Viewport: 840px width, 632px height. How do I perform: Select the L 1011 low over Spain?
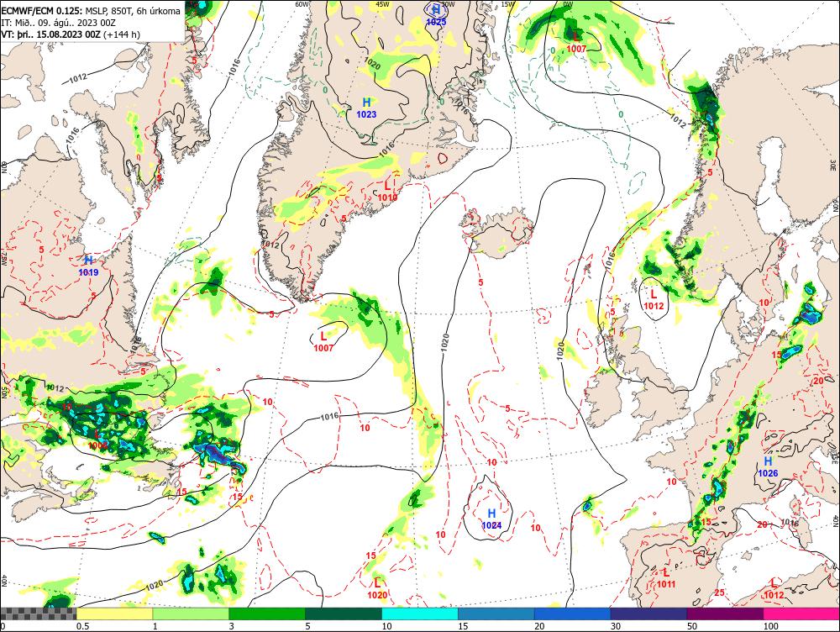[x=666, y=578]
